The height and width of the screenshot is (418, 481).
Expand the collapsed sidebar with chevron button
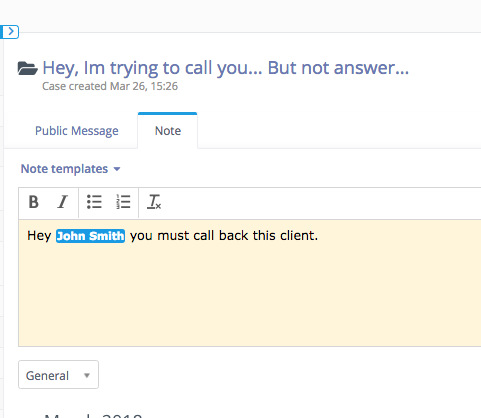click(10, 32)
